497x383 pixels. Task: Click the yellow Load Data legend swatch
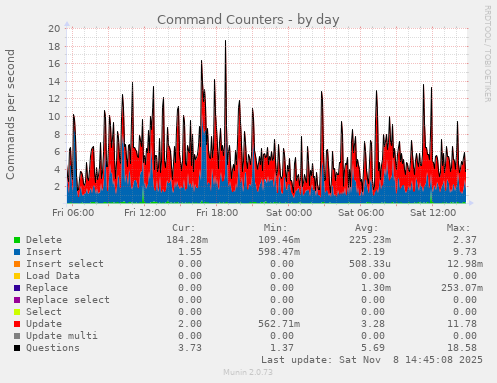coord(17,276)
